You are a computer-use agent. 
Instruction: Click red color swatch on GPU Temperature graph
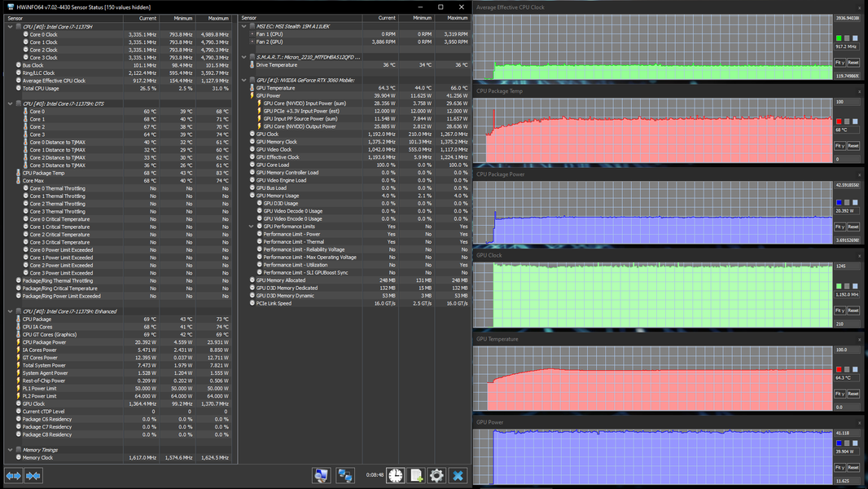[839, 369]
